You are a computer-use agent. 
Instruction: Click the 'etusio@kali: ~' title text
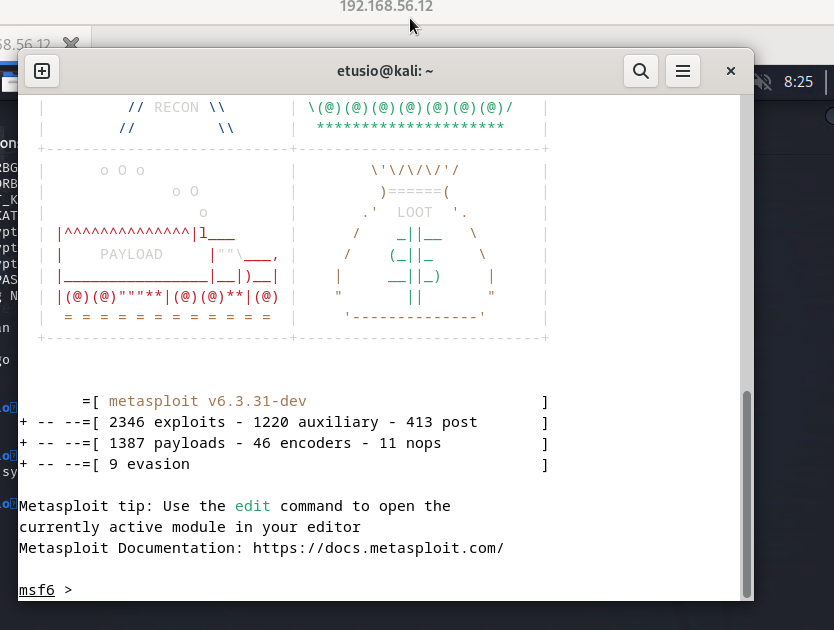[x=385, y=71]
